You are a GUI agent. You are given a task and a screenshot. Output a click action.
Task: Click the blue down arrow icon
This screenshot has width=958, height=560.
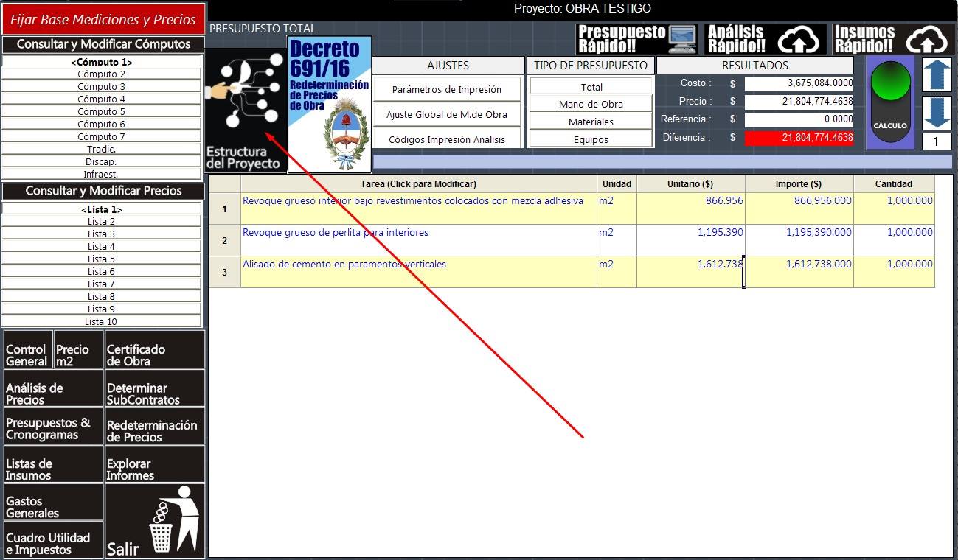pyautogui.click(x=937, y=113)
